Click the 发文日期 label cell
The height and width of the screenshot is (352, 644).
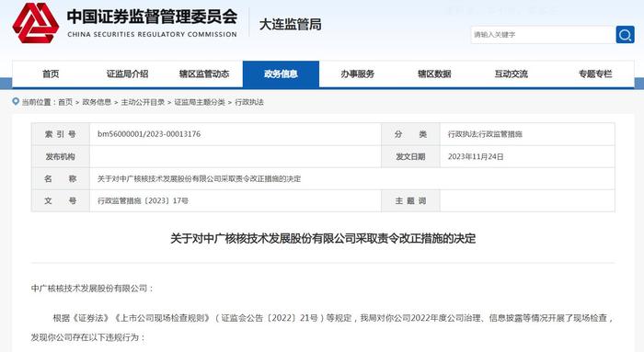(410, 156)
